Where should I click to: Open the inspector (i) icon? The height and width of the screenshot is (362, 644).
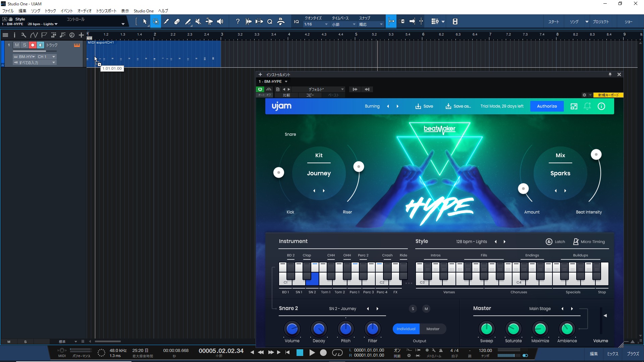[14, 35]
